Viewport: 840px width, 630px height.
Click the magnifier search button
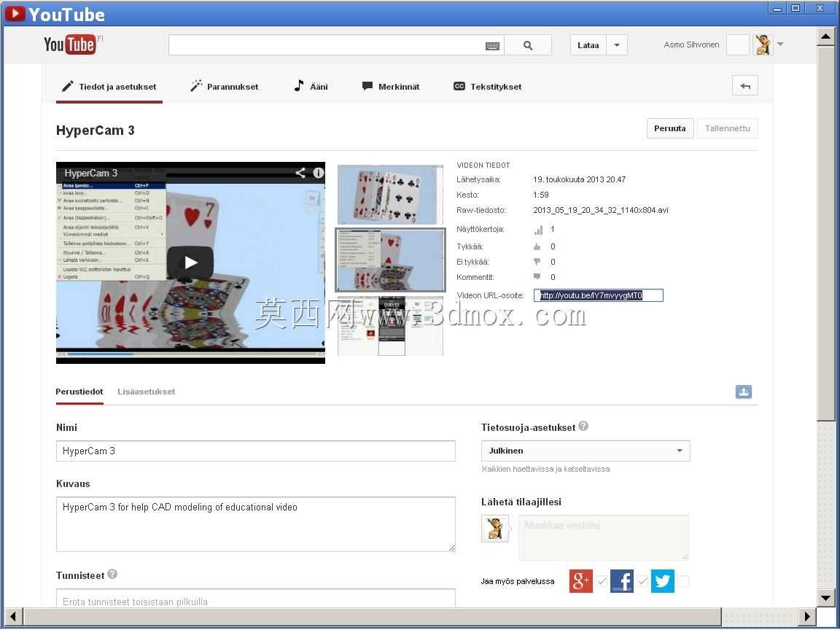[x=528, y=45]
